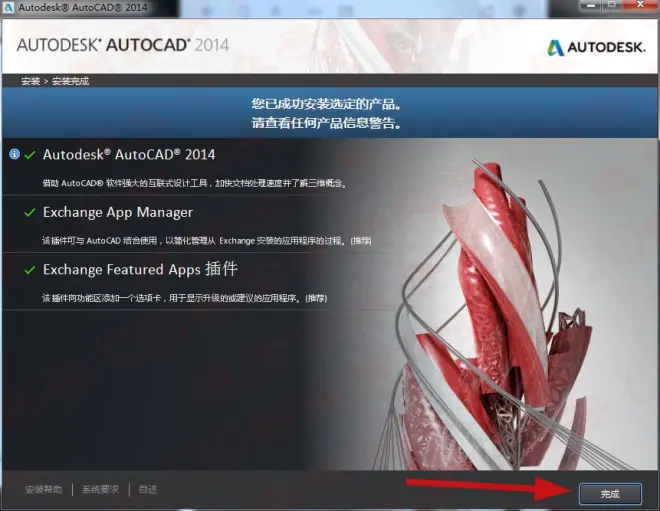Click the green checkmark next to Autodesk AutoCAD 2014
The height and width of the screenshot is (511, 660).
coord(30,155)
